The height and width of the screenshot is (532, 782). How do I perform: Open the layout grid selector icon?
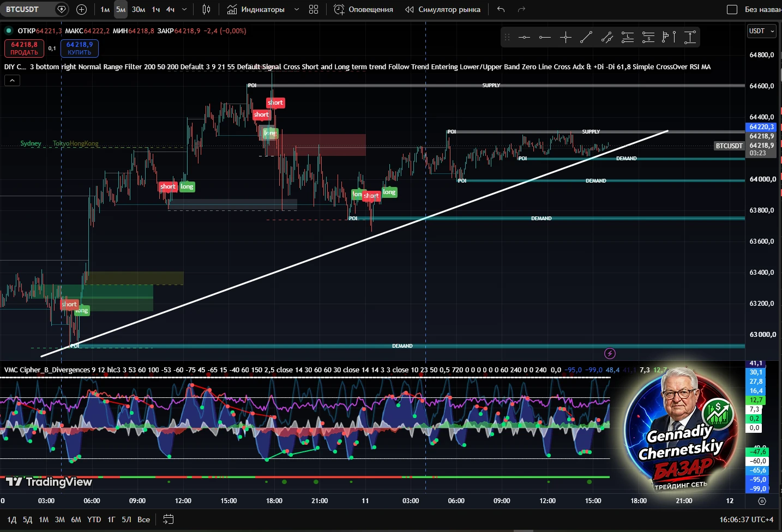[x=314, y=9]
